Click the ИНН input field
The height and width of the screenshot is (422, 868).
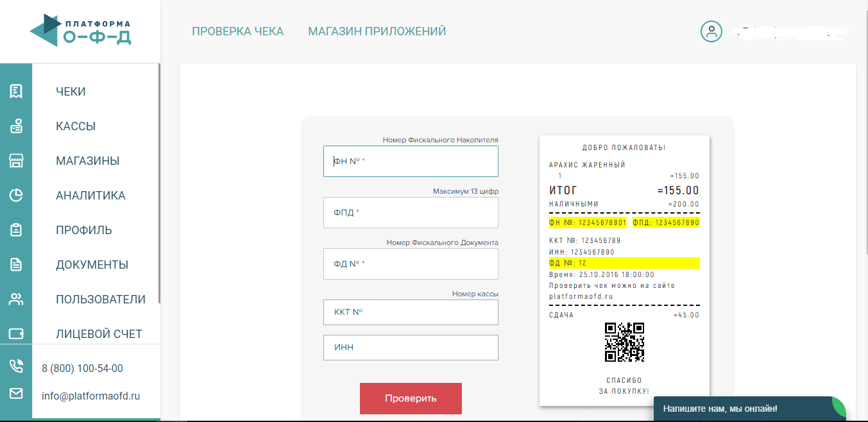point(411,348)
